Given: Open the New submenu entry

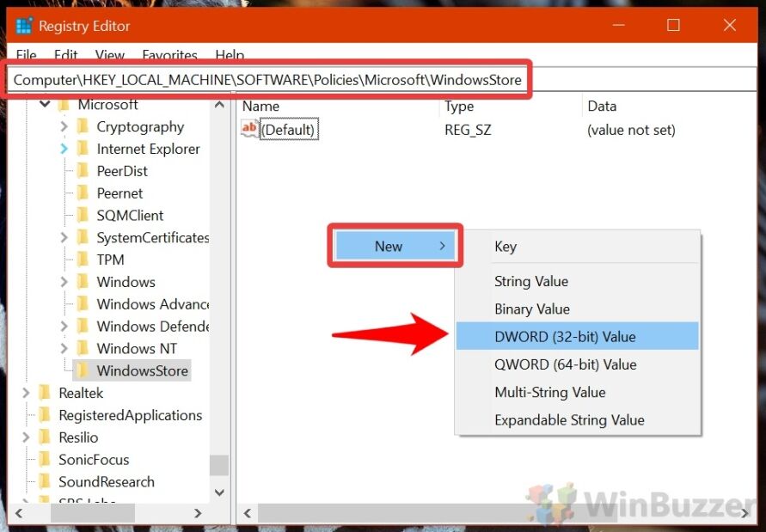Looking at the screenshot, I should [395, 246].
